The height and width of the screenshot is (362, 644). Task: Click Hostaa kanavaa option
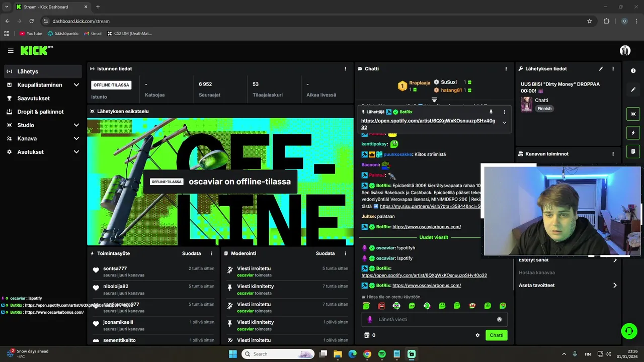(537, 273)
